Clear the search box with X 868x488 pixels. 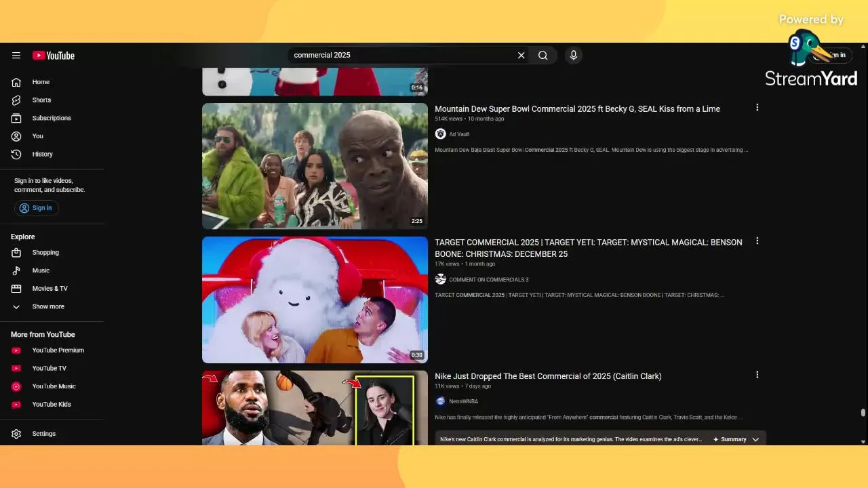point(521,56)
